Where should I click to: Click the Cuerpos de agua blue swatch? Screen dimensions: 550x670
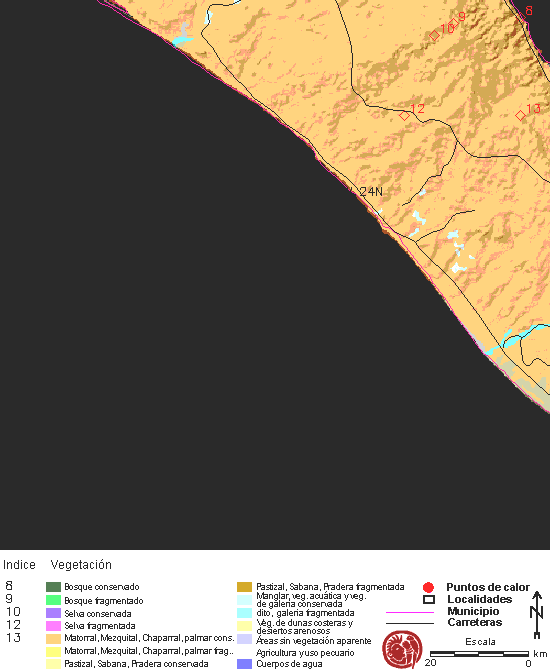[244, 664]
